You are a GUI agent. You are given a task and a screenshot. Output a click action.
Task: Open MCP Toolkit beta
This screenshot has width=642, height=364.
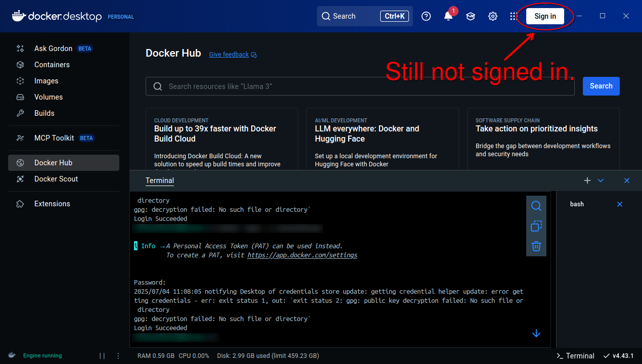pyautogui.click(x=63, y=138)
